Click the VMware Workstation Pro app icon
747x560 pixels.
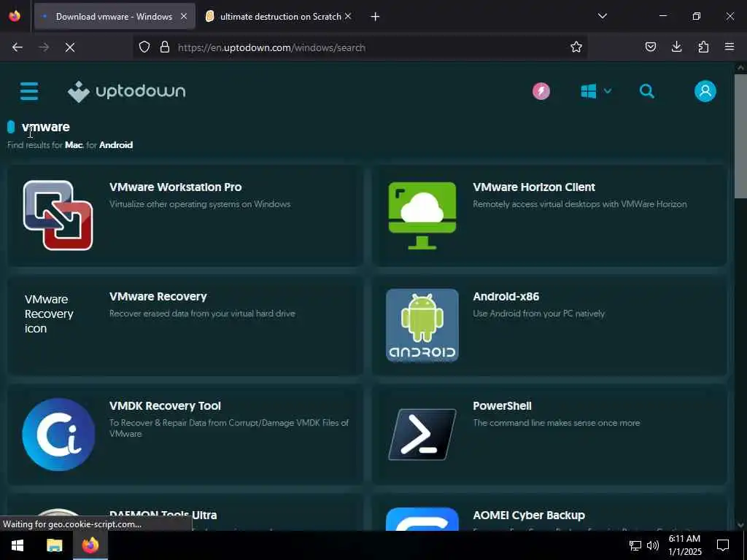(58, 215)
